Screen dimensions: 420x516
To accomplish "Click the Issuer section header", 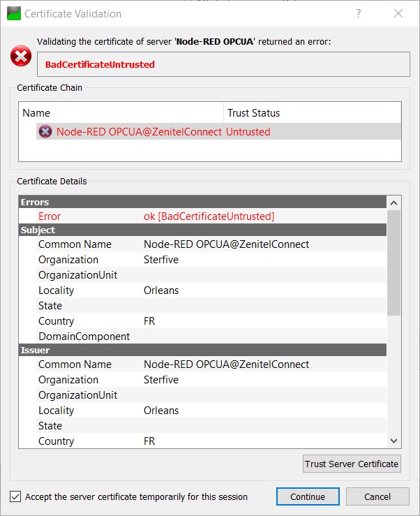I will pos(202,350).
